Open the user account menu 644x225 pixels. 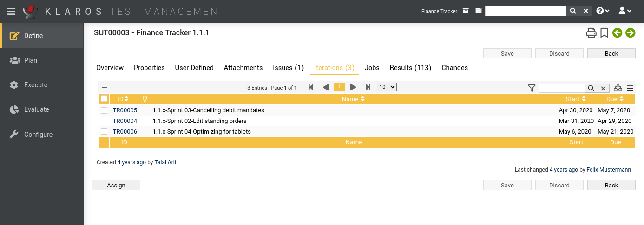pos(625,11)
